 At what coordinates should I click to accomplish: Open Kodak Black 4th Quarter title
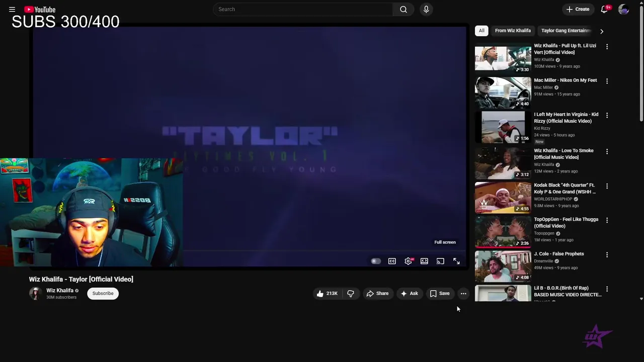(x=565, y=189)
